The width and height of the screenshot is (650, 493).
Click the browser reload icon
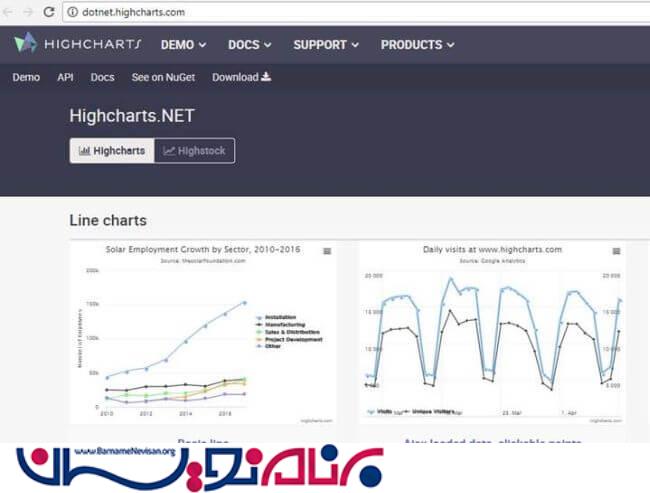49,12
